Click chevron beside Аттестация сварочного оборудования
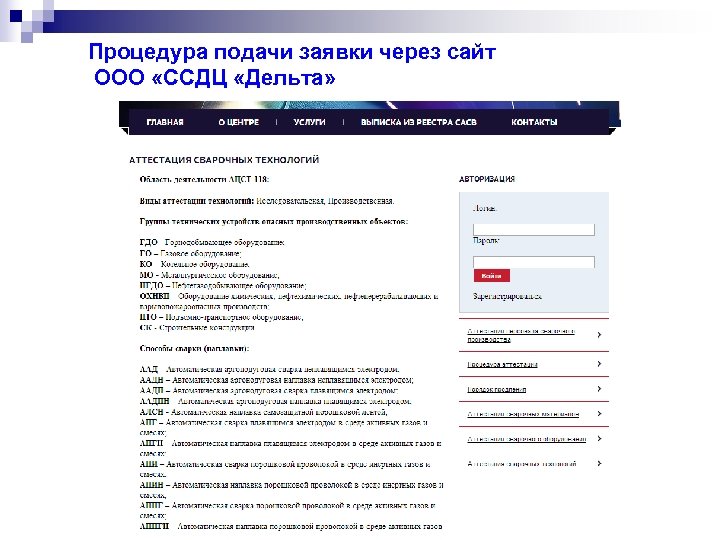 coord(599,439)
